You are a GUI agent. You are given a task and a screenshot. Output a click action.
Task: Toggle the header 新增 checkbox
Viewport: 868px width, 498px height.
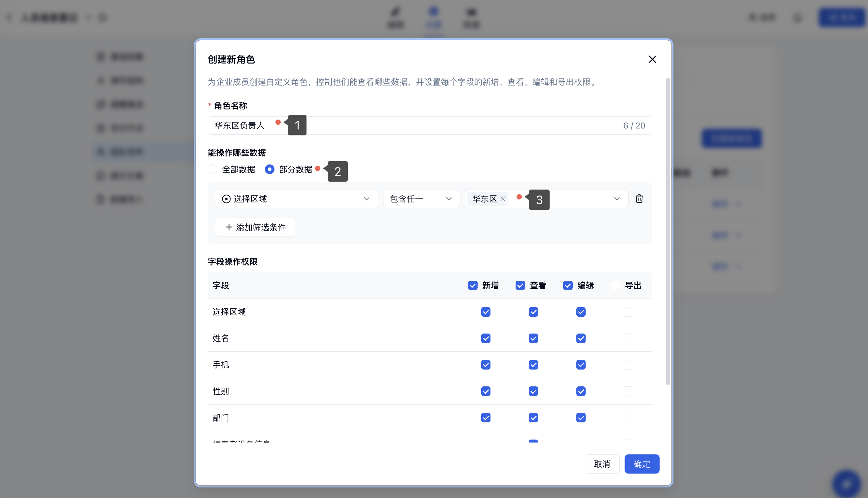pos(473,285)
